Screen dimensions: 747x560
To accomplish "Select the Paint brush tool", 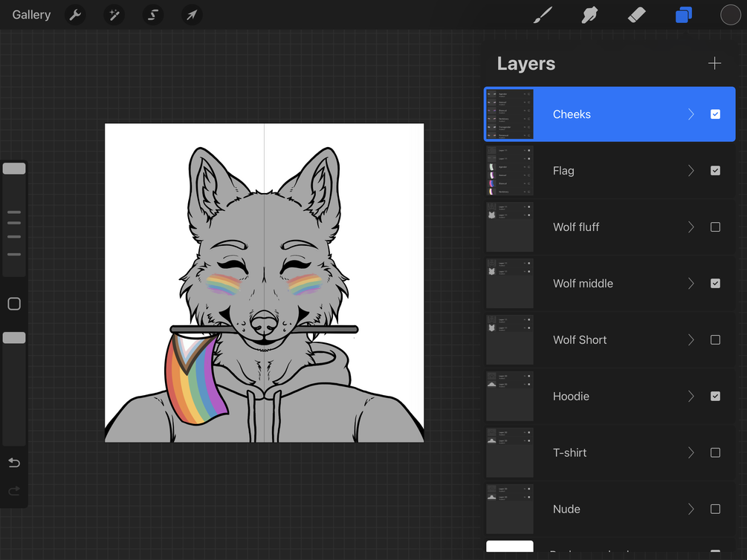I will pos(543,15).
